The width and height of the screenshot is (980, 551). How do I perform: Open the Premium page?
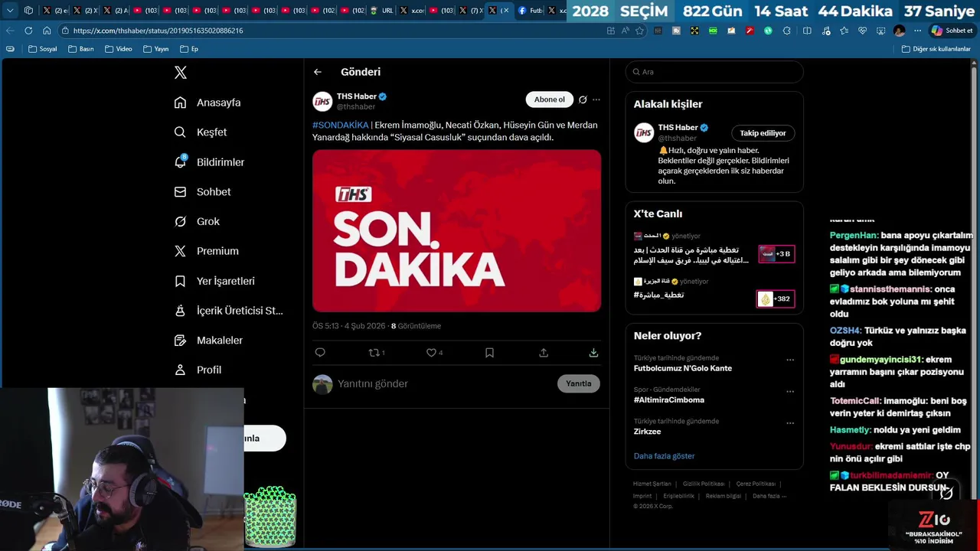pos(206,251)
